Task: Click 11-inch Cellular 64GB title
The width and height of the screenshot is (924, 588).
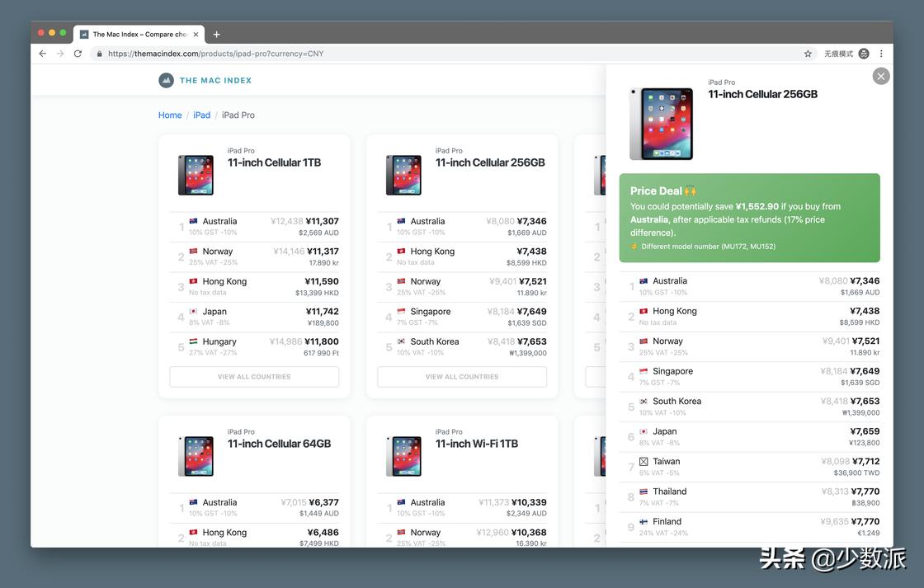Action: coord(280,444)
